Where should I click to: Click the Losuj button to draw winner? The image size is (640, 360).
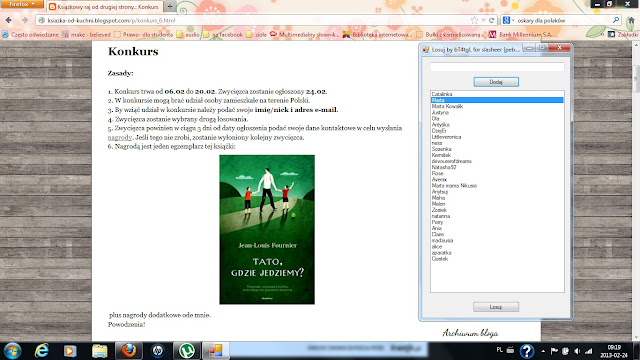tap(496, 307)
